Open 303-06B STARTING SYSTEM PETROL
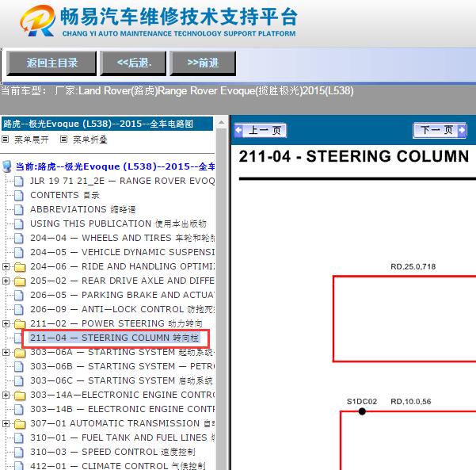This screenshot has width=476, height=470. coord(122,366)
